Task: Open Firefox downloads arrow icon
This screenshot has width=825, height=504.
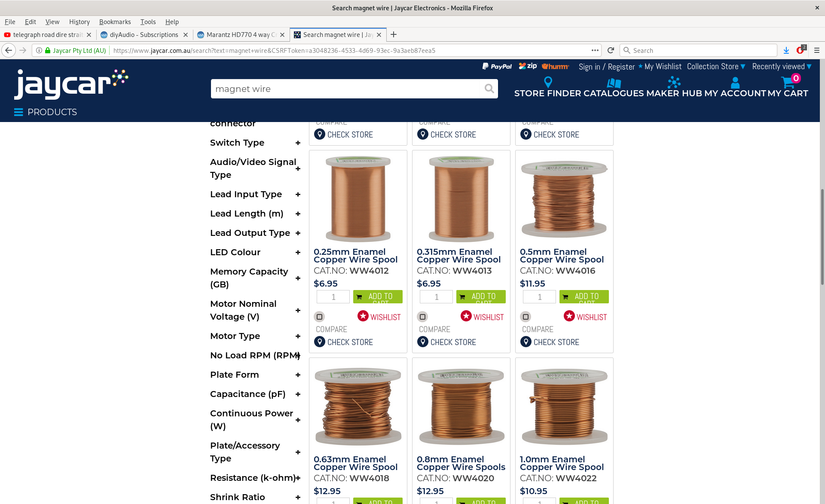Action: (x=786, y=50)
